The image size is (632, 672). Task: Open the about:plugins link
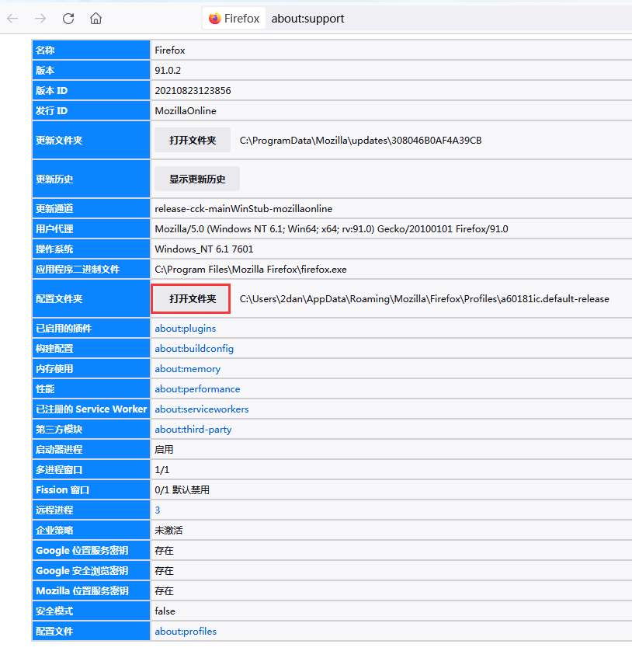coord(186,329)
